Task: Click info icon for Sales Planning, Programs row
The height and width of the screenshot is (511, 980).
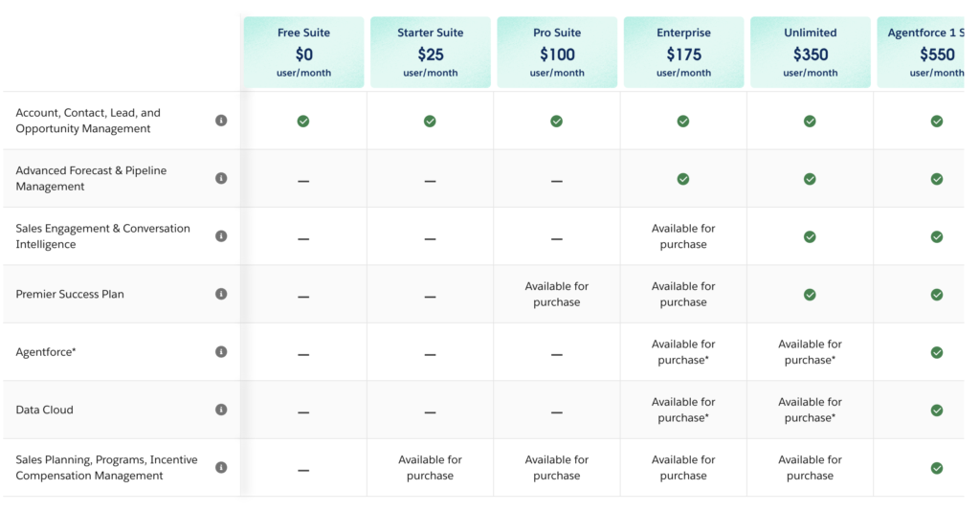Action: pyautogui.click(x=221, y=468)
